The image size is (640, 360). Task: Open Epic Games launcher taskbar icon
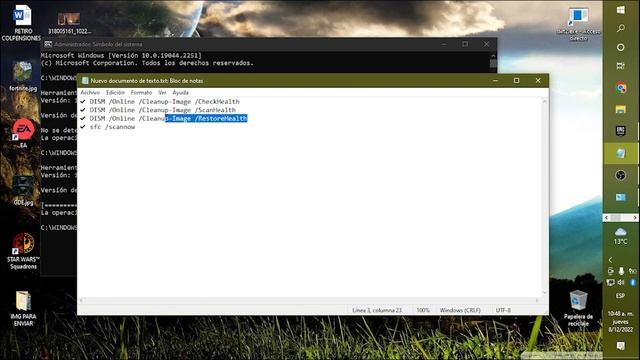[x=621, y=131]
